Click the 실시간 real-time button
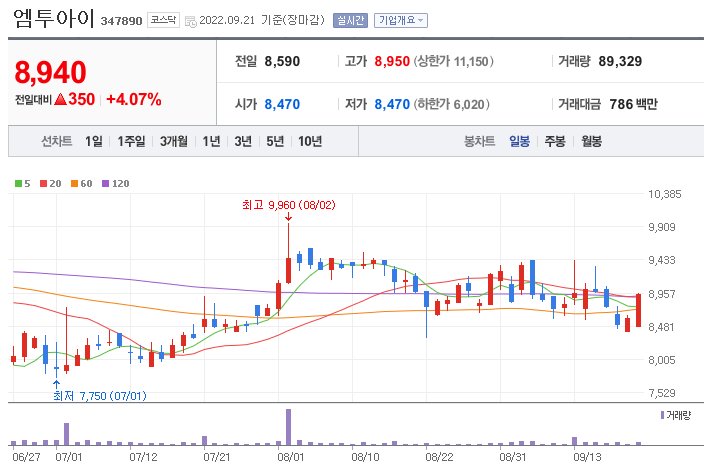 tap(350, 21)
